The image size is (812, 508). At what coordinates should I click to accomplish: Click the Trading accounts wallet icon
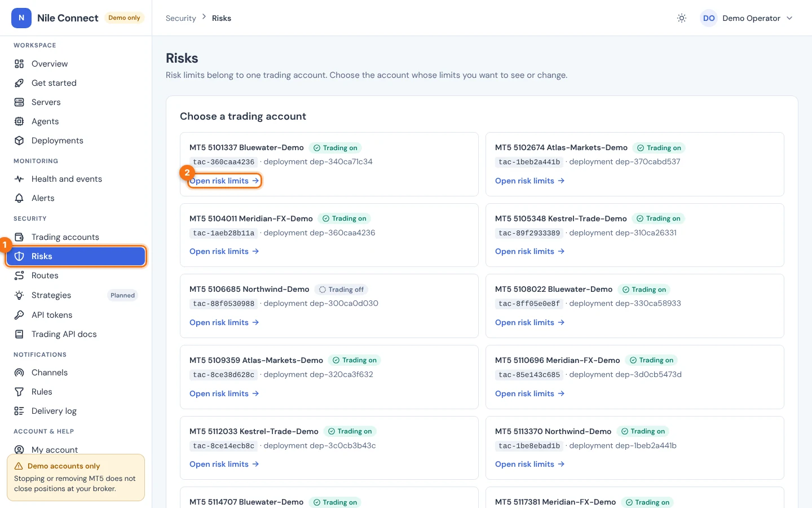[19, 237]
